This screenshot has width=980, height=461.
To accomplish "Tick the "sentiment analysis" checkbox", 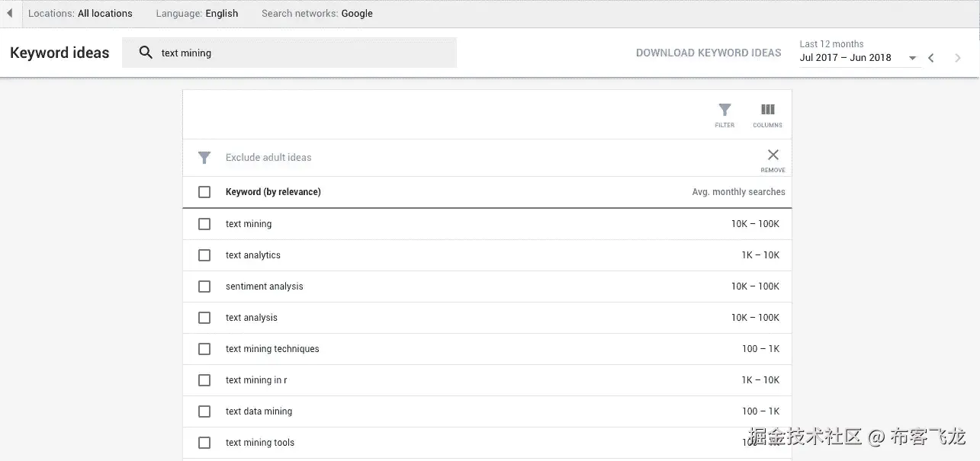I will [204, 287].
